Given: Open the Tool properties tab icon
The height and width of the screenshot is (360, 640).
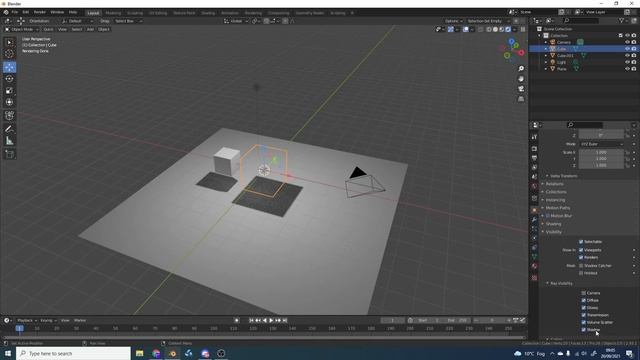Looking at the screenshot, I should point(534,137).
